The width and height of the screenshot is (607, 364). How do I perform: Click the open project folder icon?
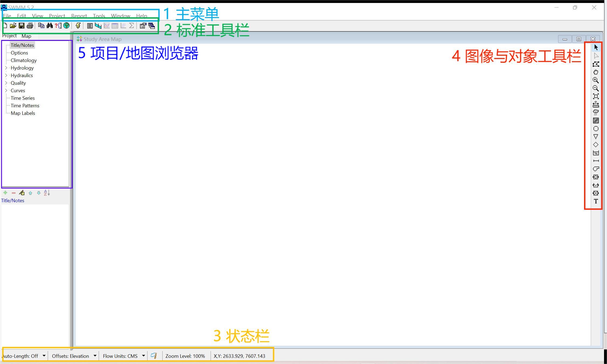tap(13, 26)
